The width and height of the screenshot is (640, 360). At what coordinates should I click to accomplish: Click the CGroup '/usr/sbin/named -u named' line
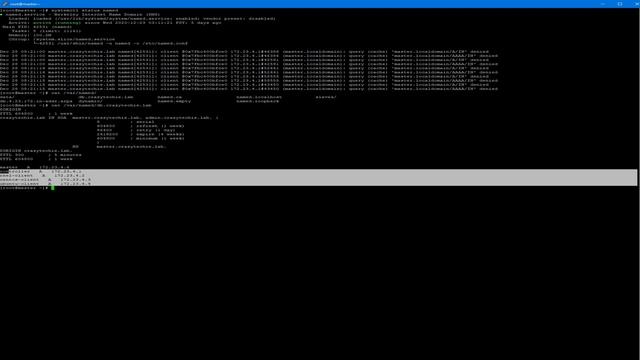click(111, 43)
